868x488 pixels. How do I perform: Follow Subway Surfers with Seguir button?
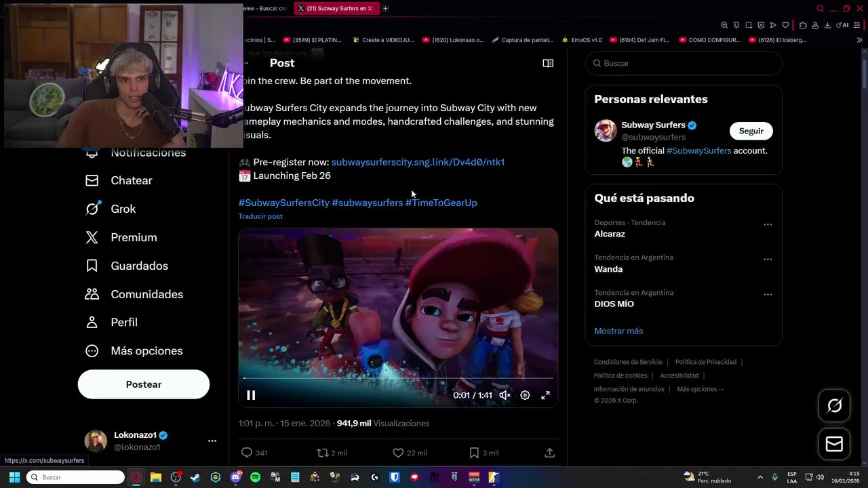click(x=751, y=131)
